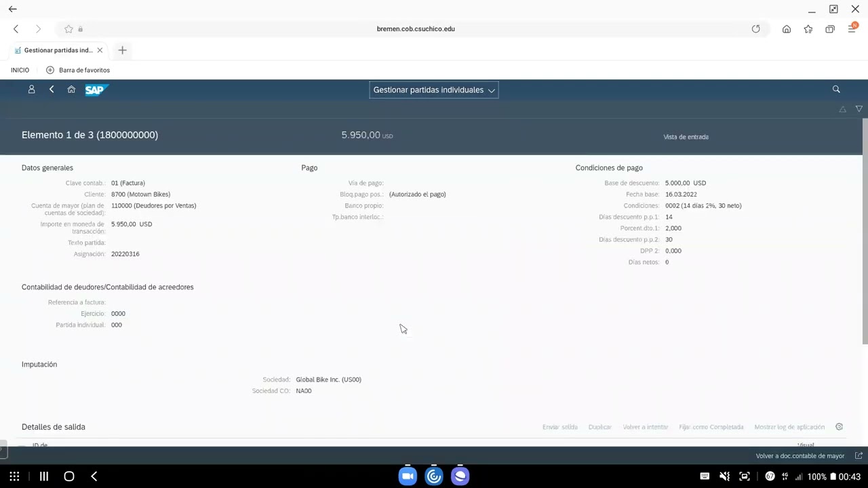Open Samsung Internet from the taskbar
The image size is (868, 488).
tap(460, 476)
